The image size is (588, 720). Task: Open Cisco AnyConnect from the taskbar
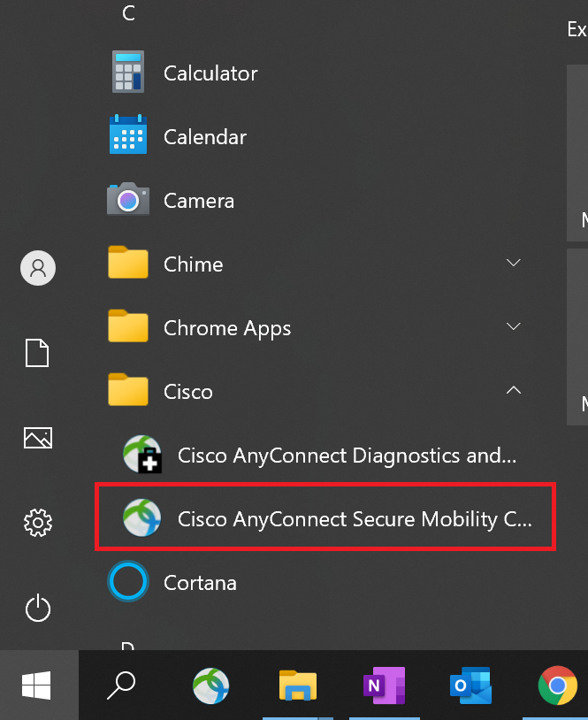point(210,686)
